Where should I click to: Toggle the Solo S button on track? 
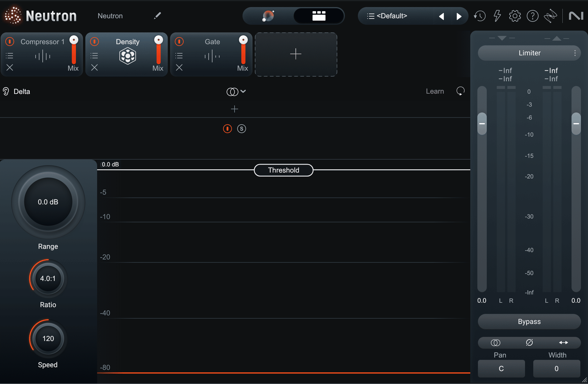pos(241,128)
